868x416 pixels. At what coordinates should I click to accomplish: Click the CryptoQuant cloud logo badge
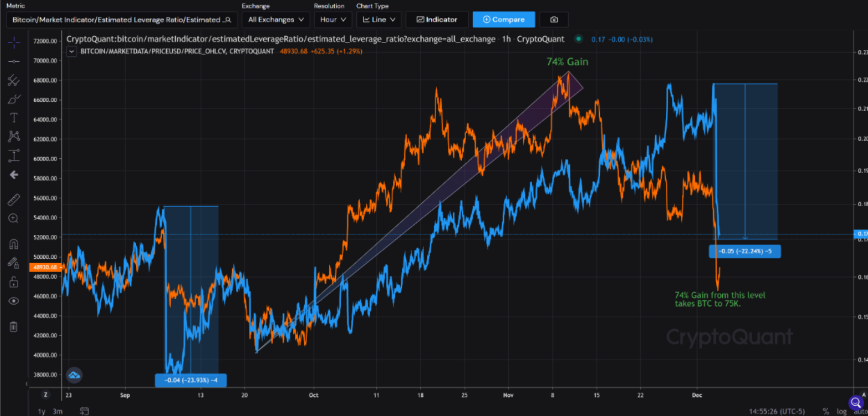click(74, 375)
